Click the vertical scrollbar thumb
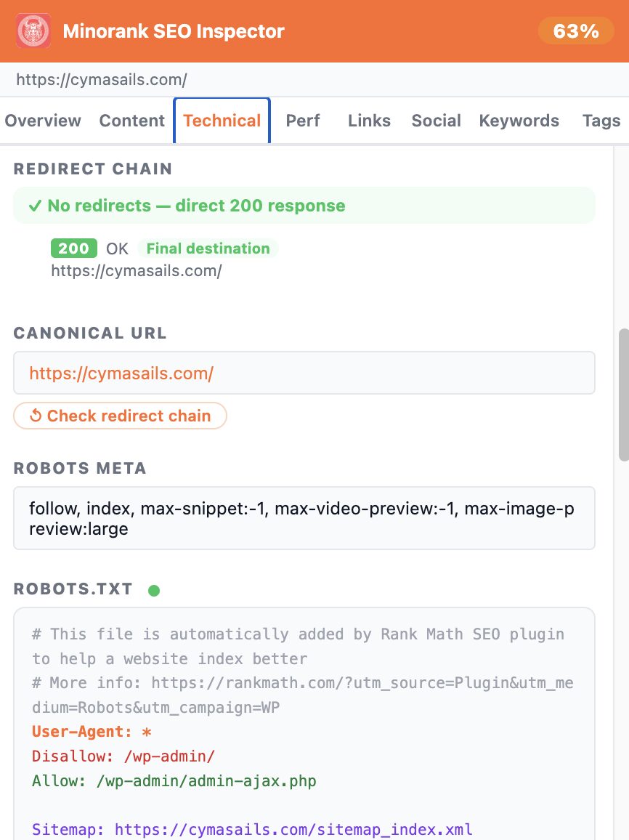629x840 pixels. 623,395
